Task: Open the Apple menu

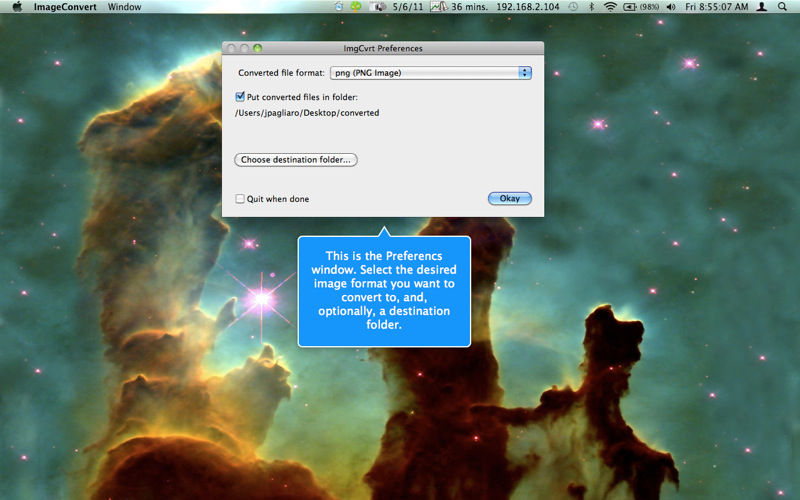Action: pyautogui.click(x=17, y=7)
